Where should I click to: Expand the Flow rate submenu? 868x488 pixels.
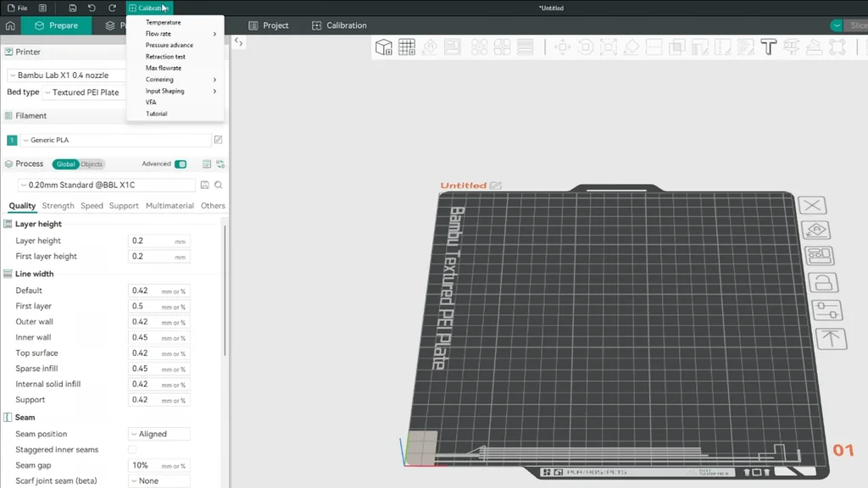tap(175, 34)
